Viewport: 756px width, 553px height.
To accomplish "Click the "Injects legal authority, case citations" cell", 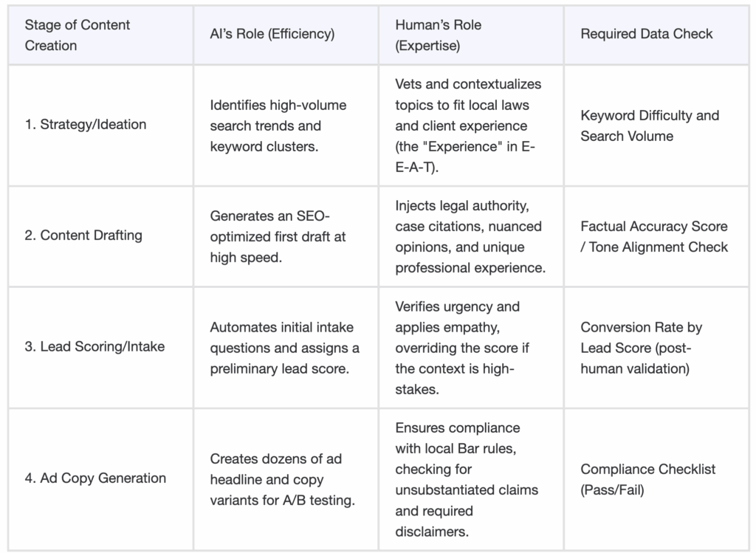I will pos(470,236).
